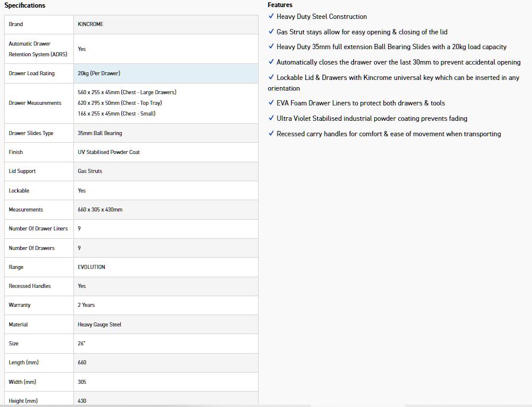532x407 pixels.
Task: Click the checkmark beside Heavy Duty Steel Construction
Action: [271, 17]
